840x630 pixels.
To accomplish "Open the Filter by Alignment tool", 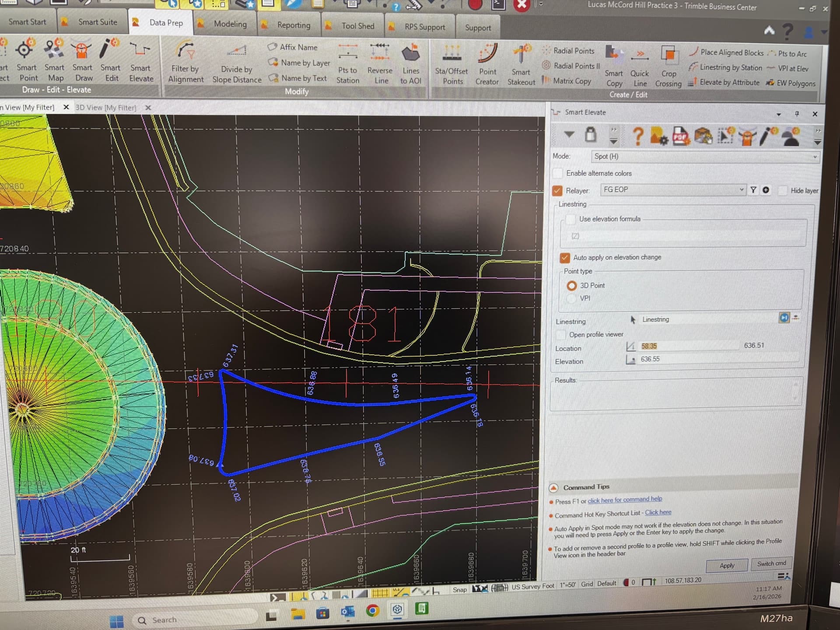I will 186,62.
